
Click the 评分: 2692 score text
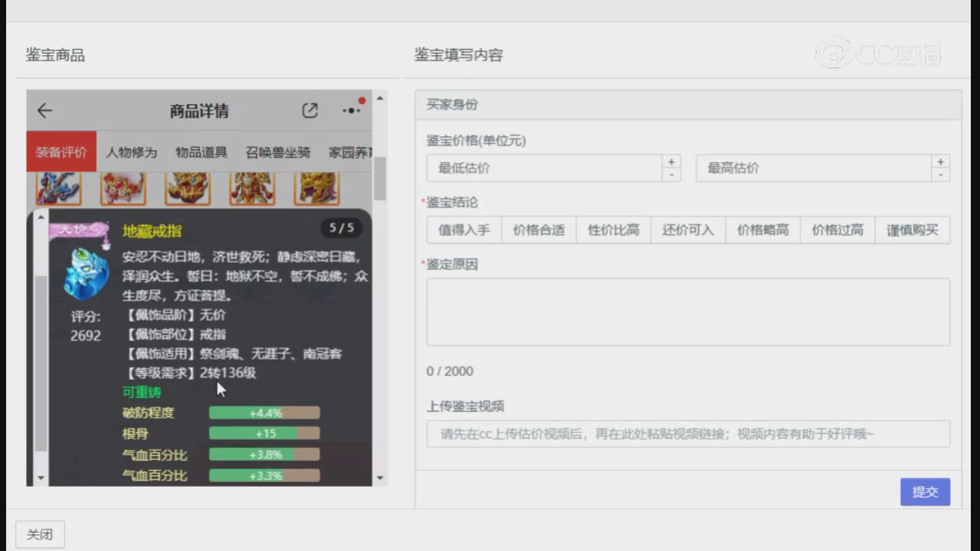click(x=86, y=326)
